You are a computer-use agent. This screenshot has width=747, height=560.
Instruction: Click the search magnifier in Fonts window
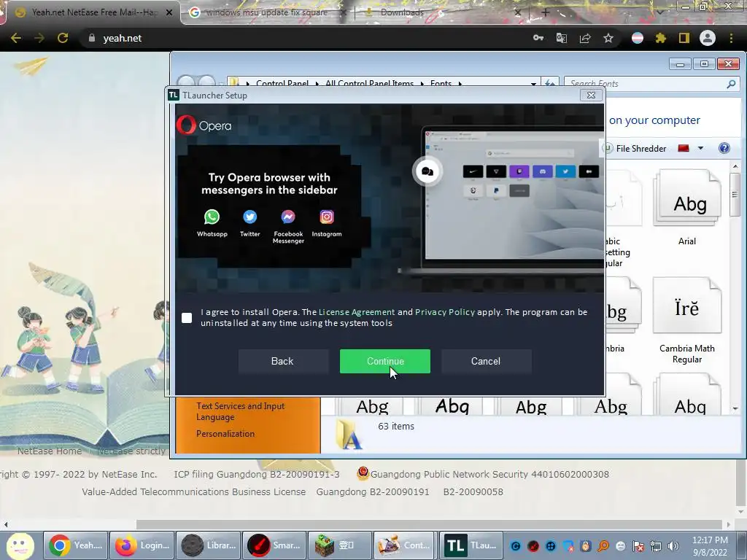(x=731, y=84)
